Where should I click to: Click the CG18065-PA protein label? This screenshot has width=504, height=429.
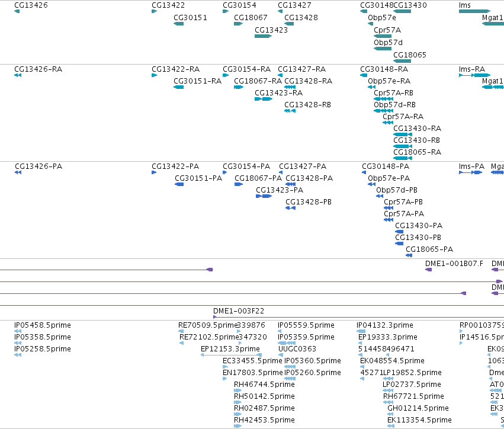(429, 249)
